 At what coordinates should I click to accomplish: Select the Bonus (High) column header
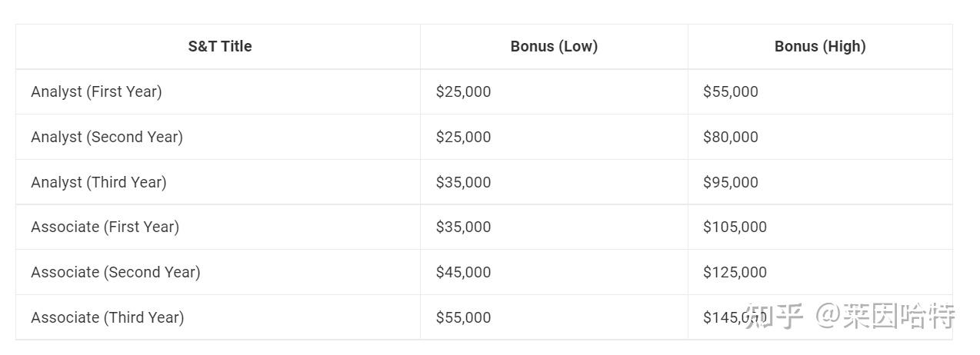pos(820,46)
